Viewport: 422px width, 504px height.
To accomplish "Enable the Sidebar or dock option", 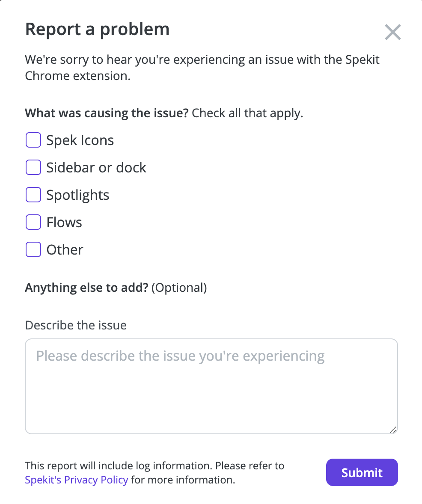I will [33, 167].
